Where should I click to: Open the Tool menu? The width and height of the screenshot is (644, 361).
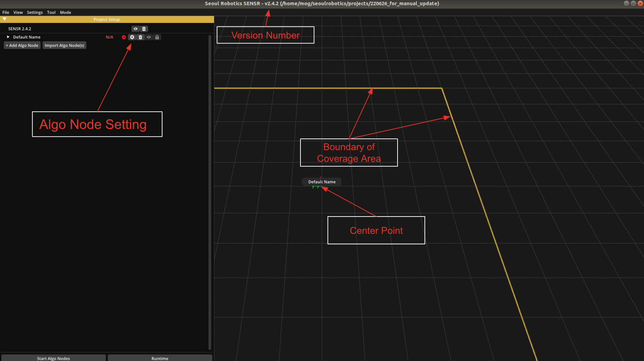point(51,12)
